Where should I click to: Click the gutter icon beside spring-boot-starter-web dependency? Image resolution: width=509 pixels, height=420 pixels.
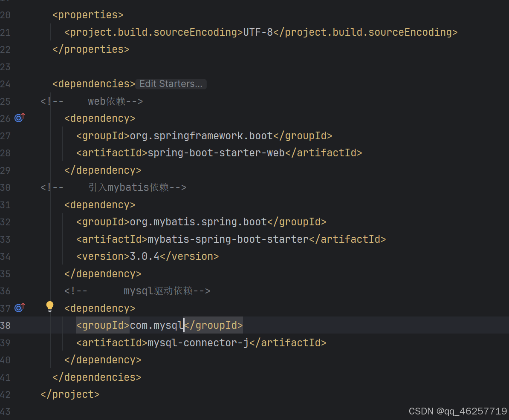19,118
